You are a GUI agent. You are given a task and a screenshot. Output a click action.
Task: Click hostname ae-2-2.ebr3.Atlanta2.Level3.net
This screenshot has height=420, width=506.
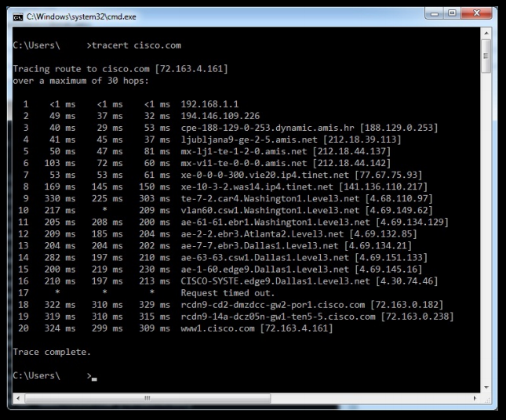(x=262, y=234)
